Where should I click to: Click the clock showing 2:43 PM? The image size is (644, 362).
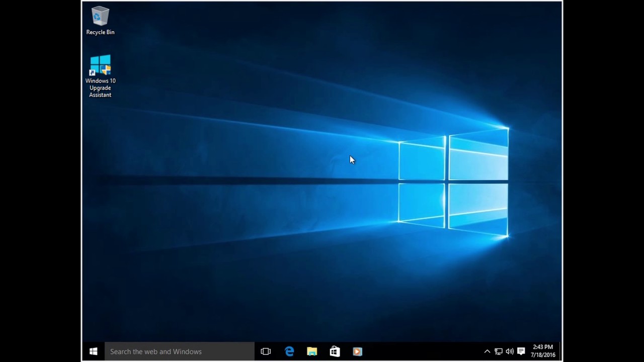coord(543,351)
